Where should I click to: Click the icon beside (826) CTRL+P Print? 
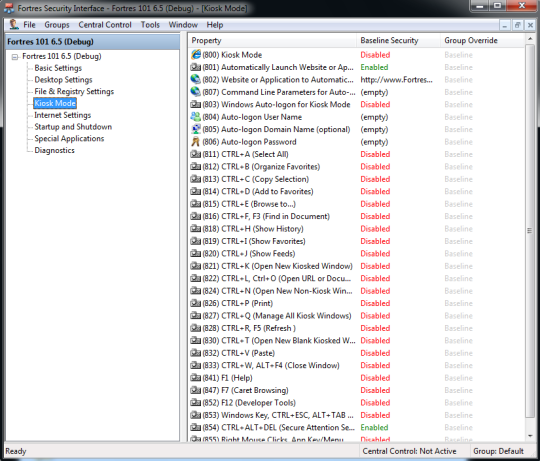tap(196, 303)
